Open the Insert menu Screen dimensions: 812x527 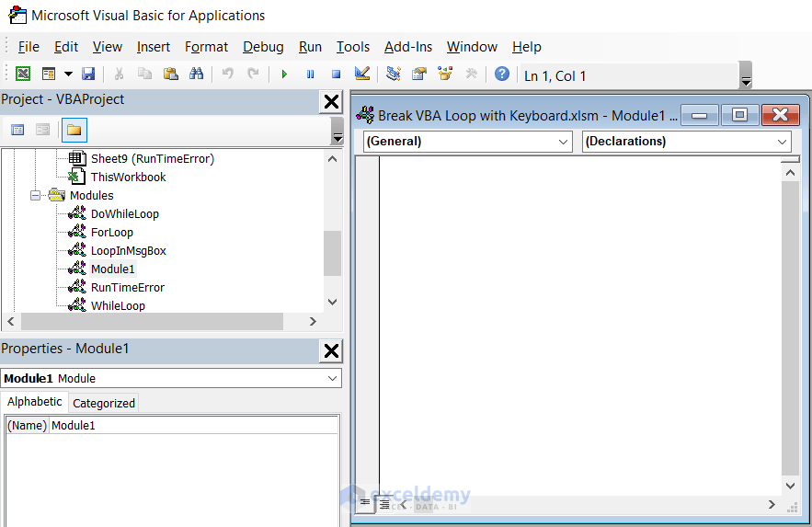(154, 47)
